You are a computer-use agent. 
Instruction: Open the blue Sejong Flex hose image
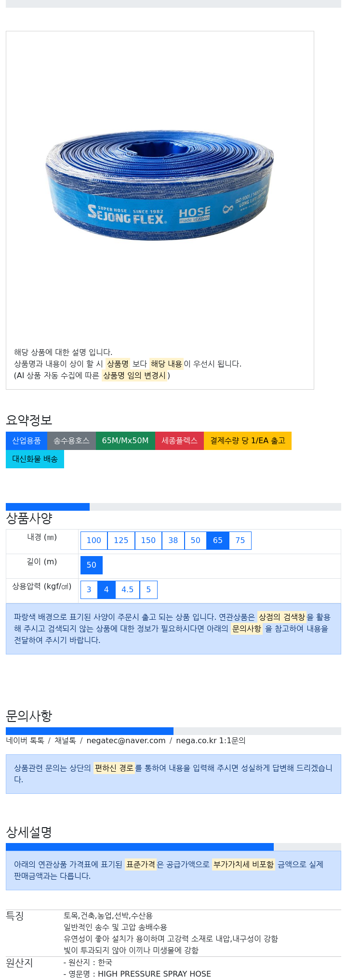coord(160,185)
